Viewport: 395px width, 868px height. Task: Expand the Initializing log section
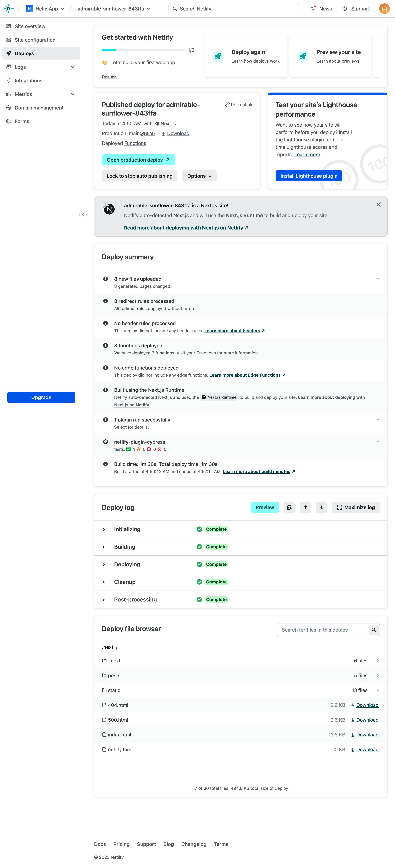[104, 529]
